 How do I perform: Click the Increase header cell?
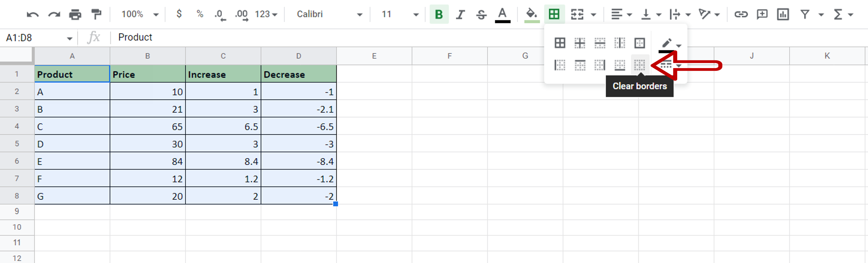tap(223, 74)
